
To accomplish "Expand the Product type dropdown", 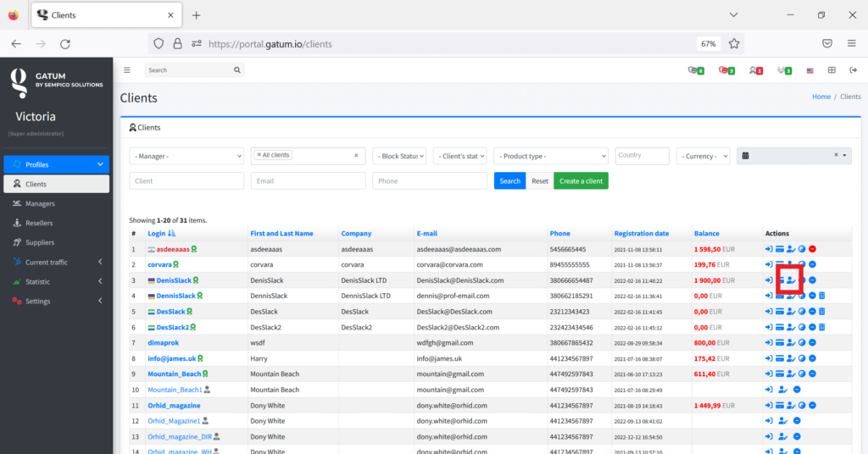I will pos(551,156).
